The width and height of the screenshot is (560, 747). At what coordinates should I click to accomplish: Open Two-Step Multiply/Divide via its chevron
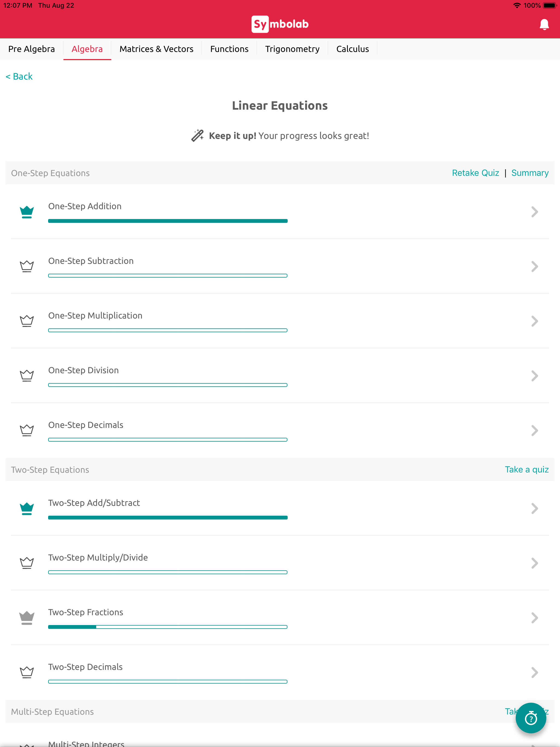534,563
